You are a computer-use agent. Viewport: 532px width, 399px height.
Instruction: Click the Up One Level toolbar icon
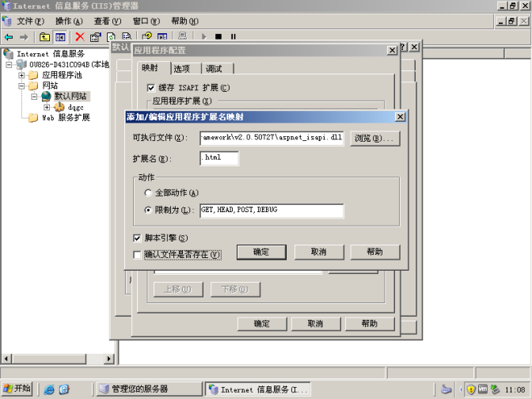(x=44, y=36)
